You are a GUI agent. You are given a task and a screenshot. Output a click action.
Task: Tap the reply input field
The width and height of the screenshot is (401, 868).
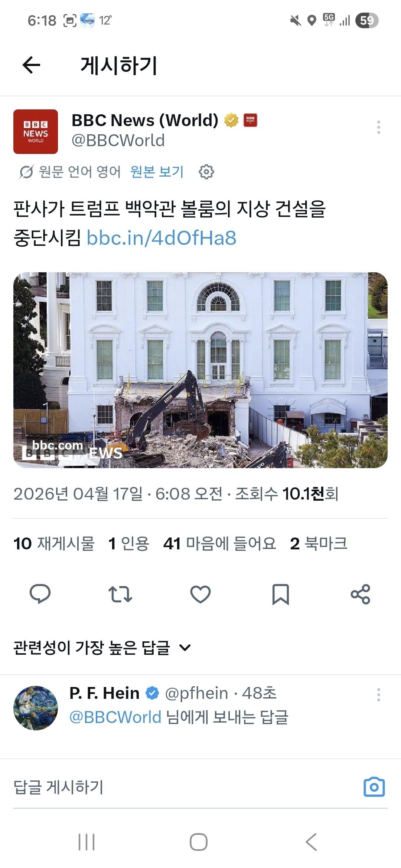pyautogui.click(x=186, y=787)
